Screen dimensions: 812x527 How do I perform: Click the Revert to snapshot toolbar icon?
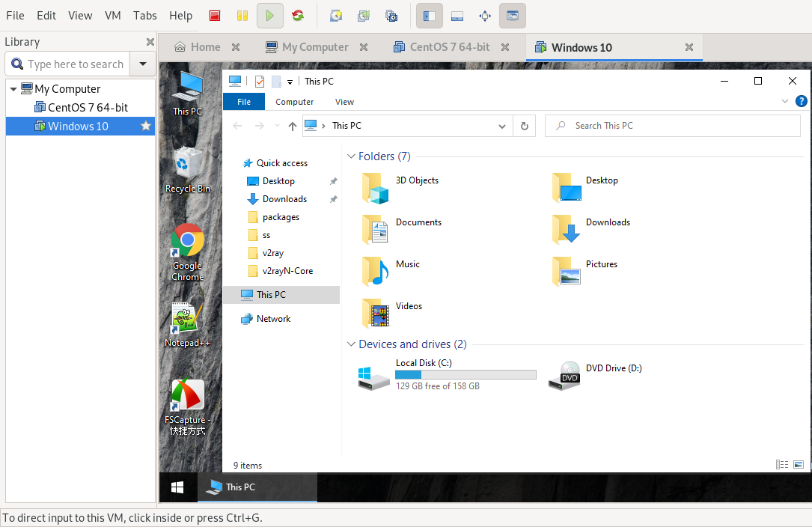[x=364, y=16]
